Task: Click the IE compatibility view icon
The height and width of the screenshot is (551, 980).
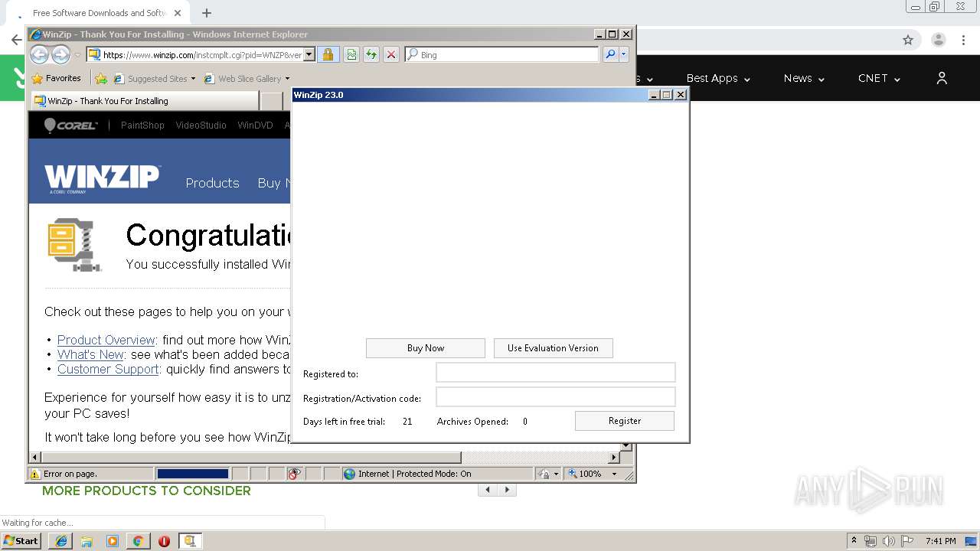Action: click(351, 54)
